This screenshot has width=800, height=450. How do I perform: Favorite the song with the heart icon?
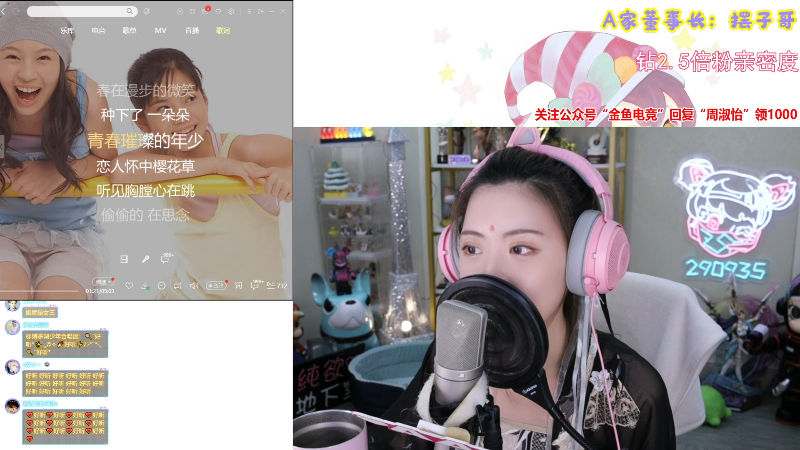[129, 286]
